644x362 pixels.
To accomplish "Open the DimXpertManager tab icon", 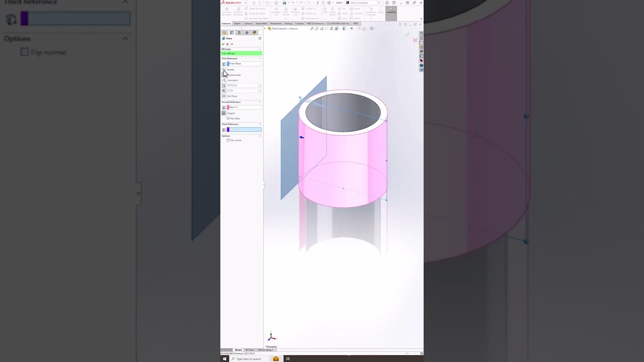I will (247, 33).
